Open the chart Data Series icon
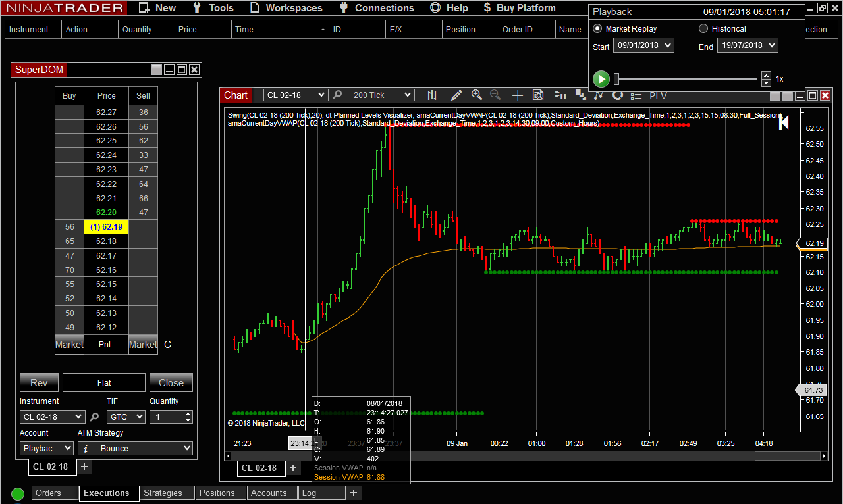Screen dimensions: 843x504 tap(581, 95)
